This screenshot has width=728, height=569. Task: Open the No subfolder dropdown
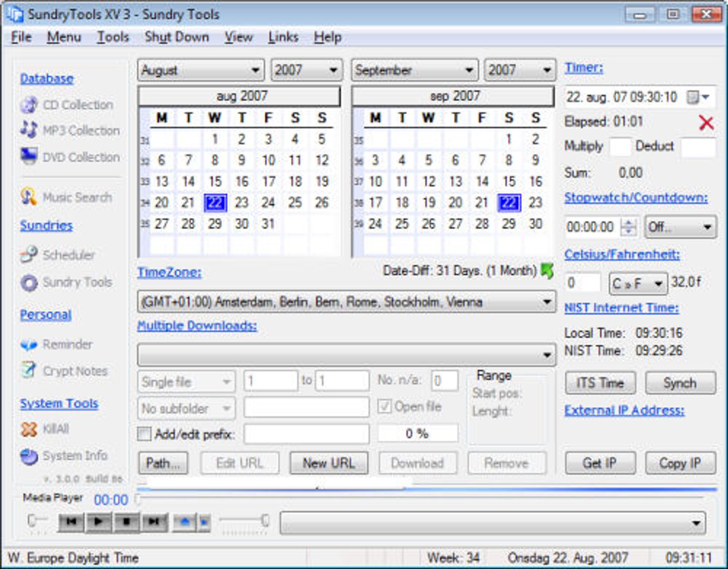pyautogui.click(x=186, y=408)
